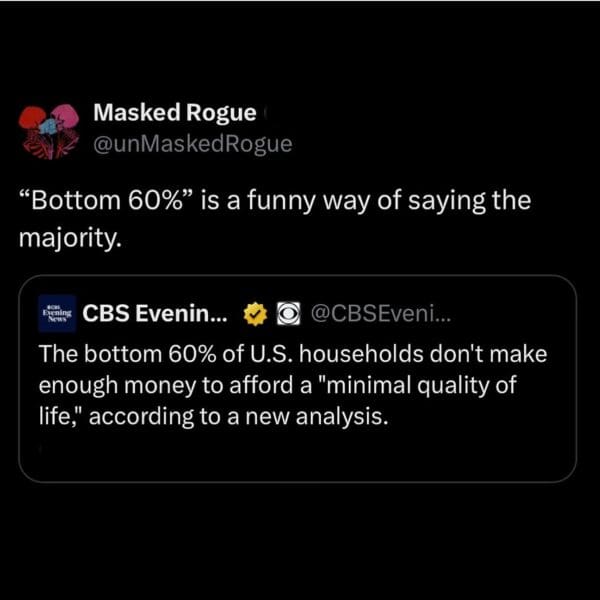Click the black area above the tweet
600x600 pixels.
(x=300, y=50)
